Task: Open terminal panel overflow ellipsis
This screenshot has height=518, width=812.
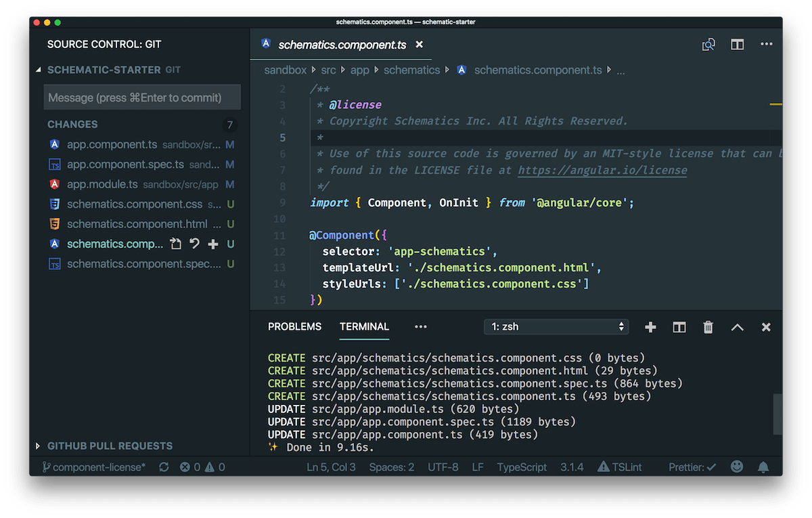Action: (x=421, y=327)
